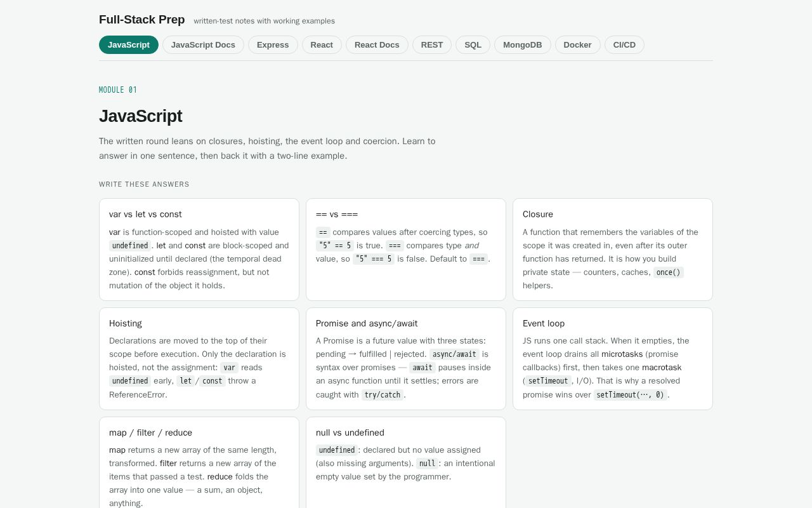Click the large 'JavaScript' page heading
This screenshot has height=508, width=812.
(140, 116)
